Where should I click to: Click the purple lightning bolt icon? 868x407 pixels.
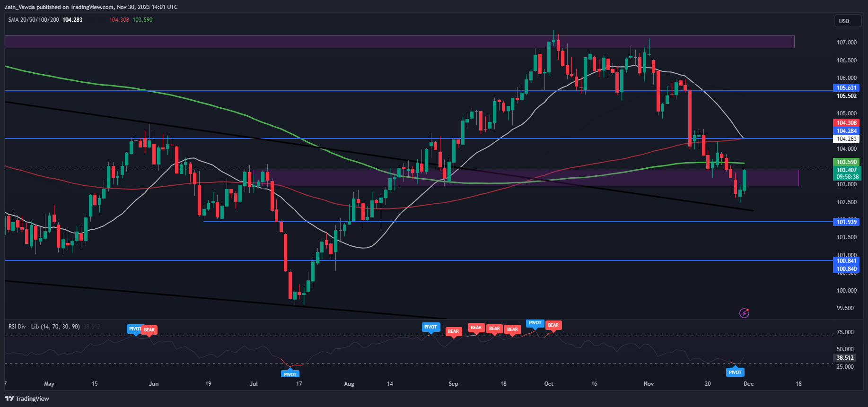click(x=744, y=313)
